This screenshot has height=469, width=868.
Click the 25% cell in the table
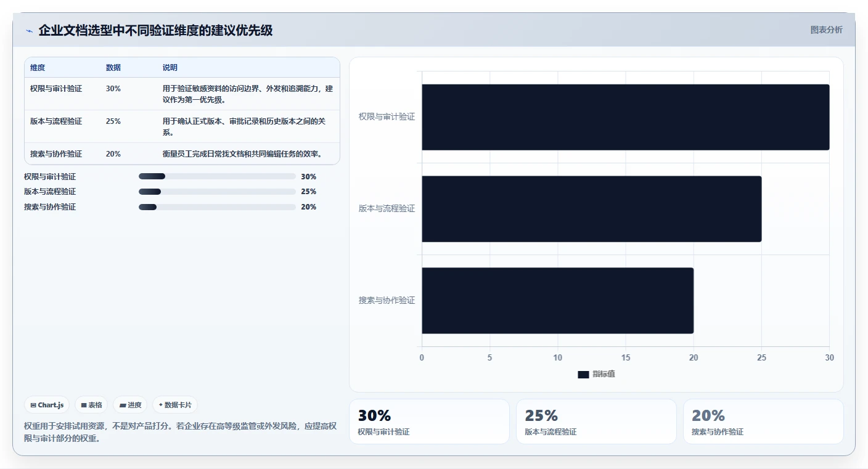[113, 121]
